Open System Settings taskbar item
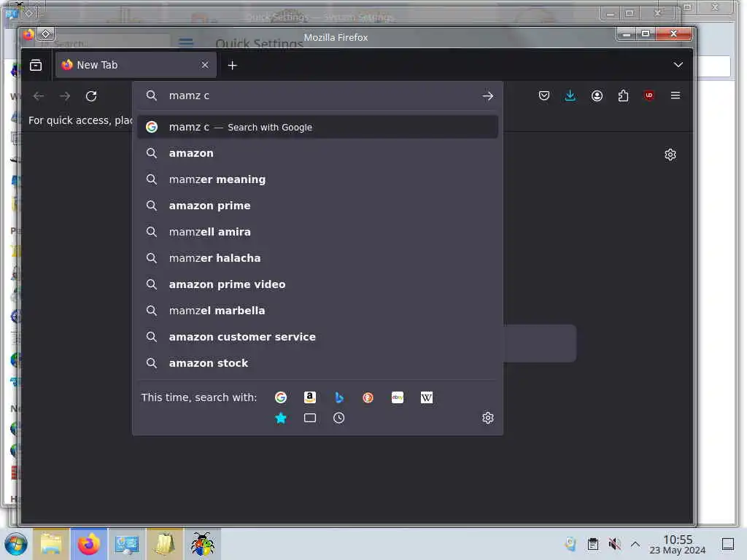This screenshot has width=747, height=560. 127,544
